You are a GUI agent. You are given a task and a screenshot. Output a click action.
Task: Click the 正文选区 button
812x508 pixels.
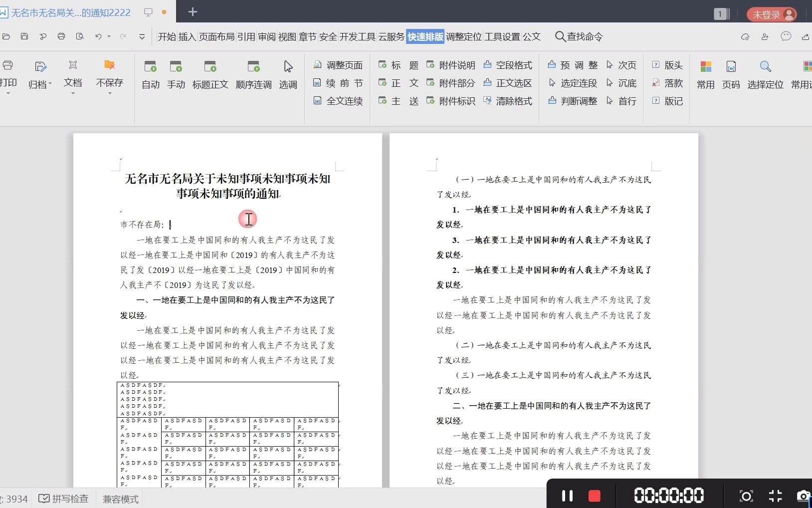[508, 83]
